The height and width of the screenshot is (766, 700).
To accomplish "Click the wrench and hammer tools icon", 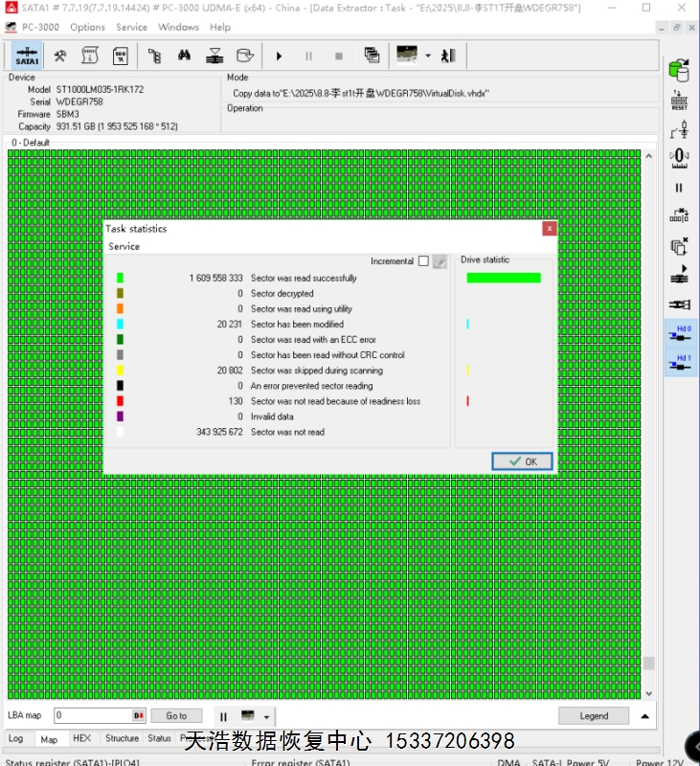I will pos(59,56).
